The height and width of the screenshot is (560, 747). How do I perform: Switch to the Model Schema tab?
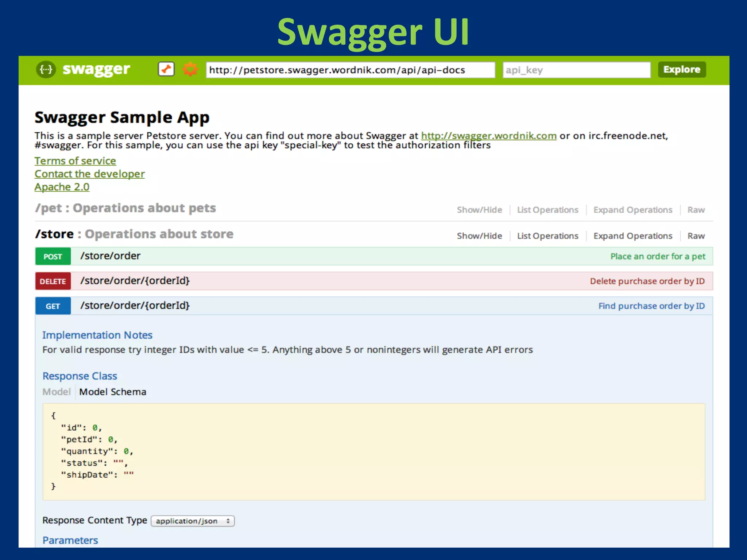coord(113,392)
